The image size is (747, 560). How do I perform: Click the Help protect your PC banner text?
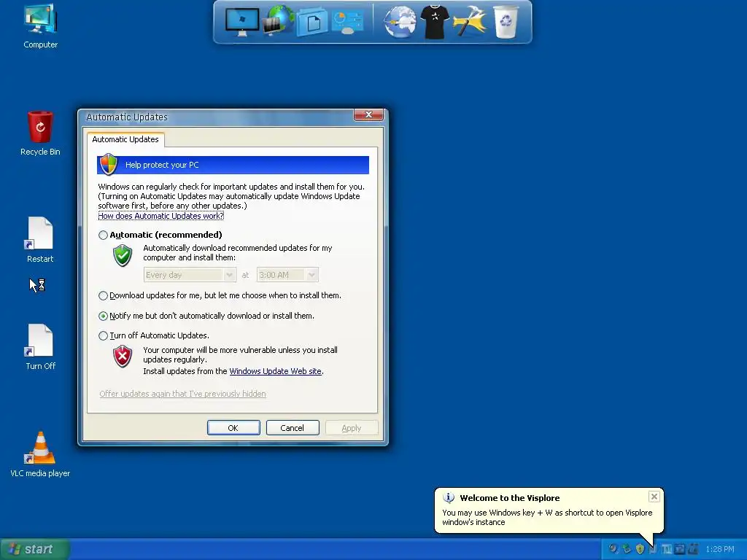pyautogui.click(x=162, y=165)
